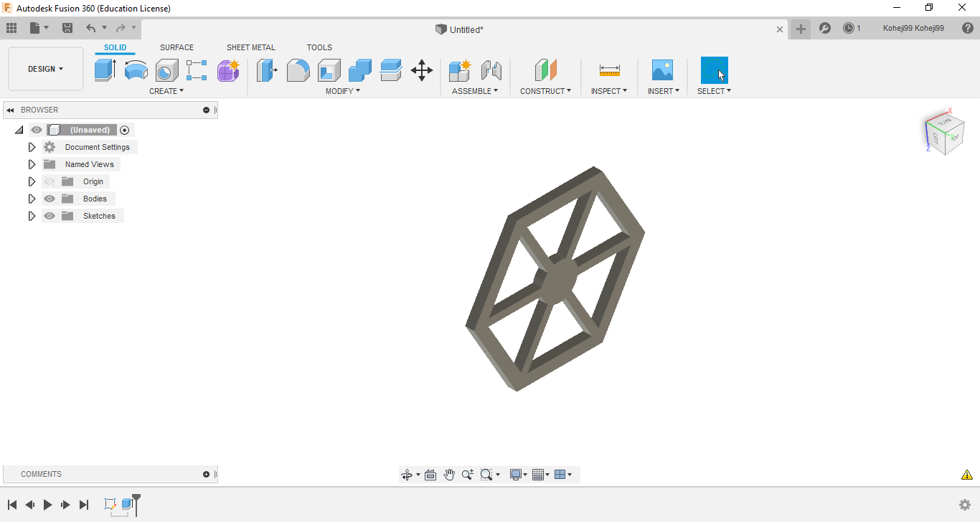Viewport: 980px width, 522px height.
Task: Click the Save icon
Action: tap(67, 28)
